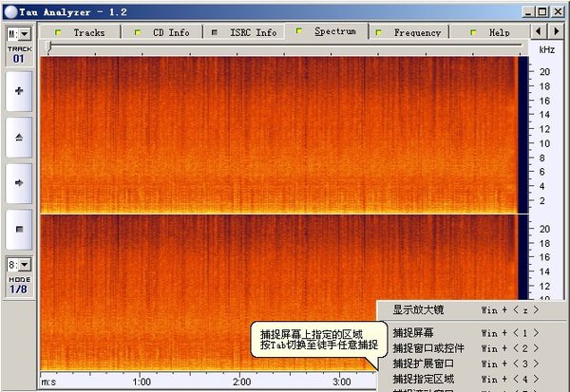Image resolution: width=570 pixels, height=392 pixels.
Task: Choose 捕捉扩展窗口 menu entry
Action: 473,364
